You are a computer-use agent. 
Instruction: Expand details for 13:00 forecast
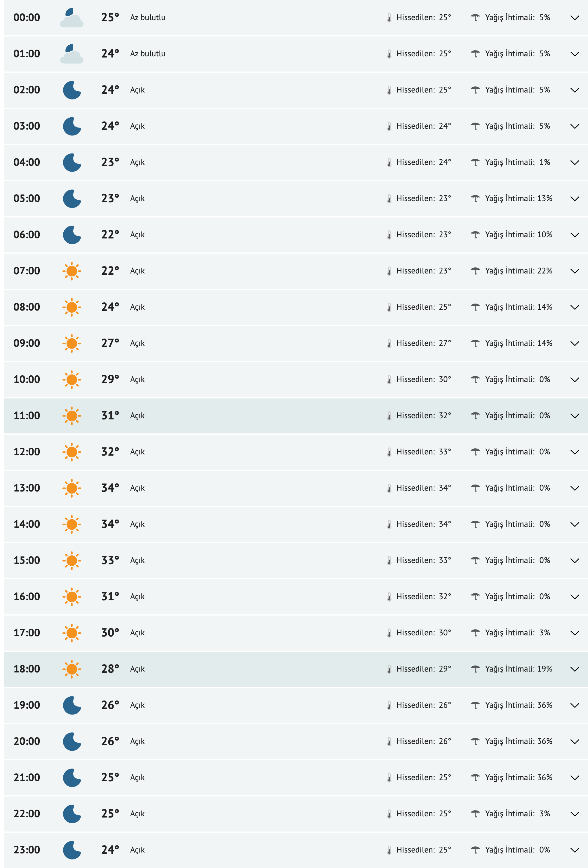575,488
